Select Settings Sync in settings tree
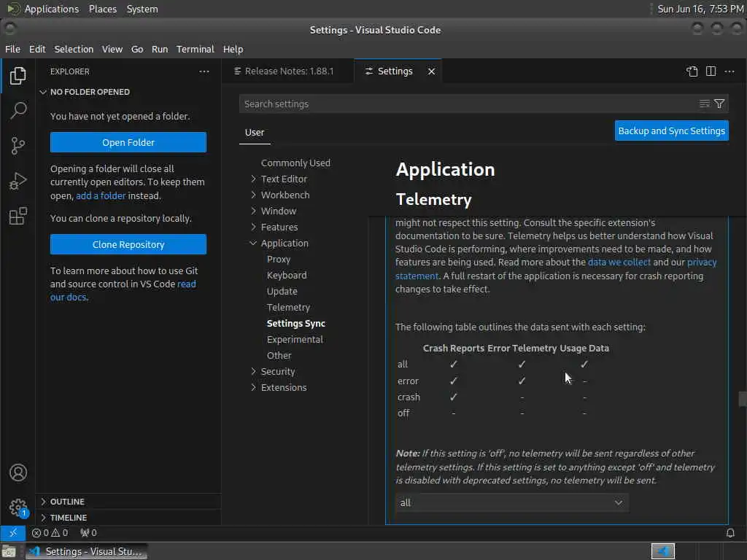Screen dimensions: 747x560 [x=296, y=323]
